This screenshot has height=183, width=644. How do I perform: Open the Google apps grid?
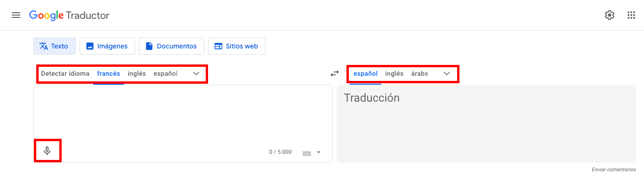[631, 15]
